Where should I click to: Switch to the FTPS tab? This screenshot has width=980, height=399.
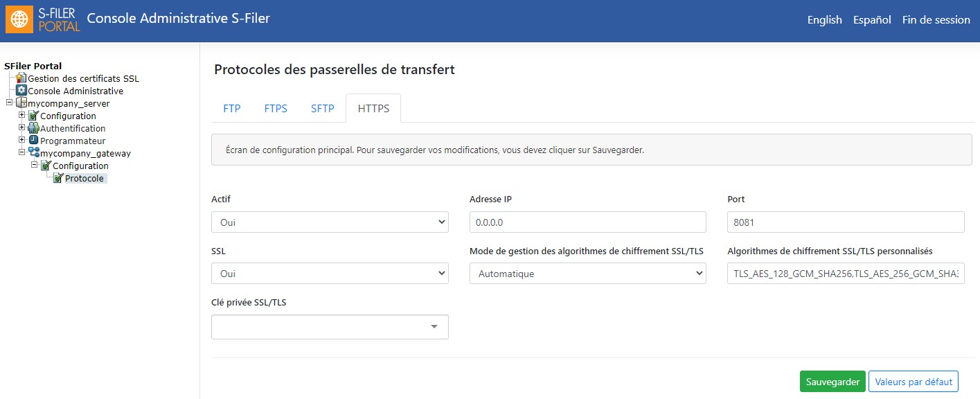click(x=276, y=109)
